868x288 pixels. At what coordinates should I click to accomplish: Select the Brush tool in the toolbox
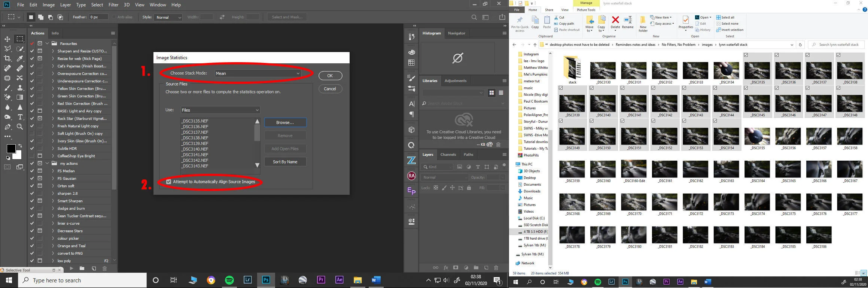[7, 88]
